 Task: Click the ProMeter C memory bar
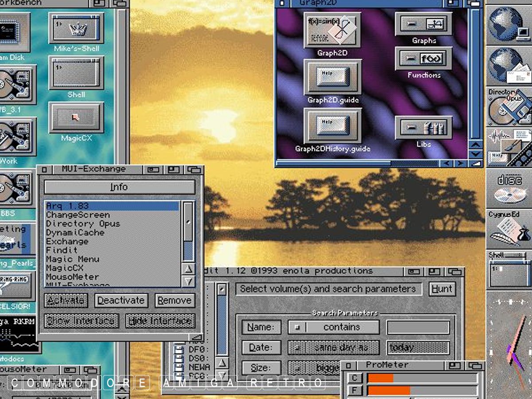pyautogui.click(x=422, y=378)
